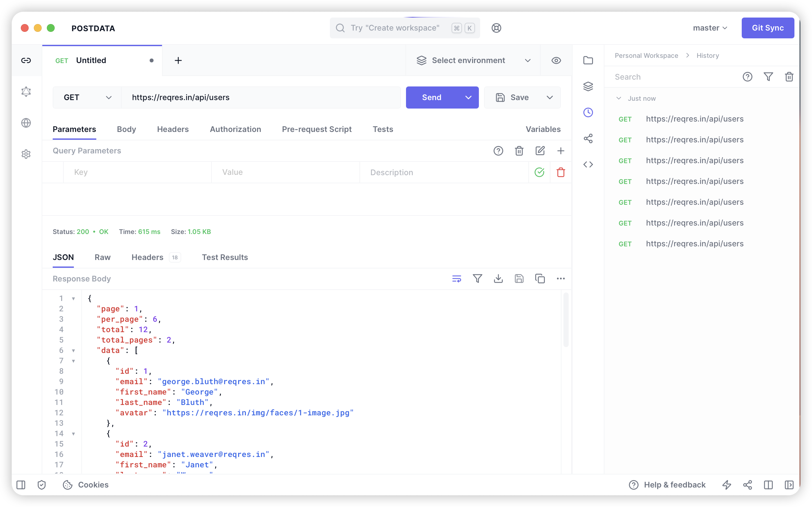Clear all history with trash icon
812x507 pixels.
coord(789,77)
